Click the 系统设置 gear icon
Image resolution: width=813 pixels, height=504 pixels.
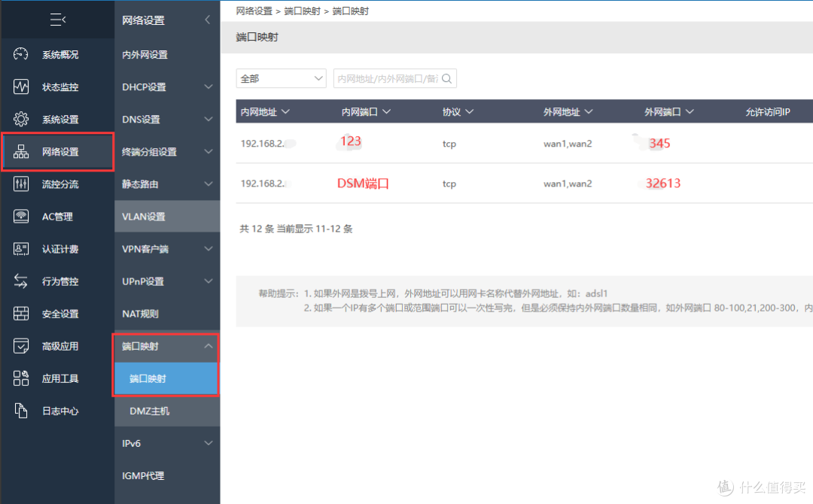tap(21, 119)
